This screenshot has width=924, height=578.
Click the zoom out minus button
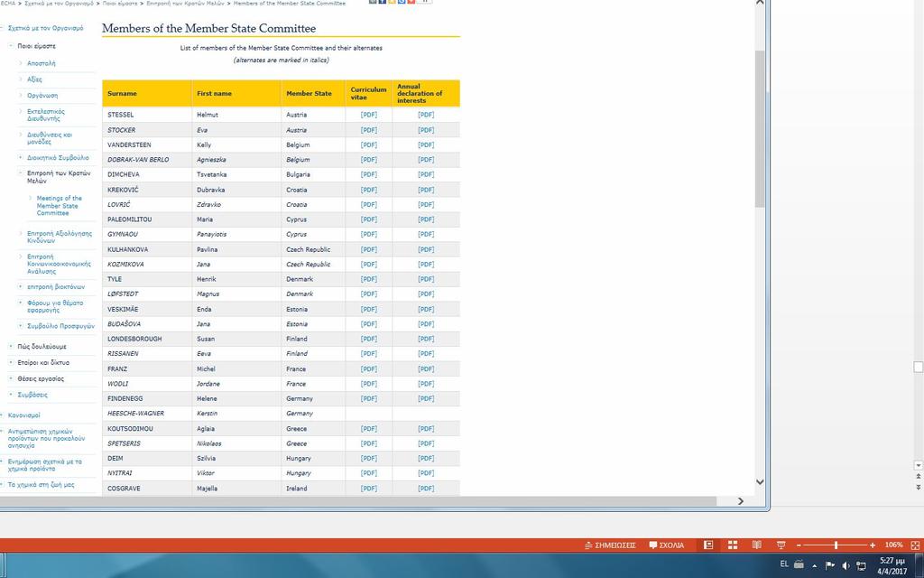(x=799, y=545)
